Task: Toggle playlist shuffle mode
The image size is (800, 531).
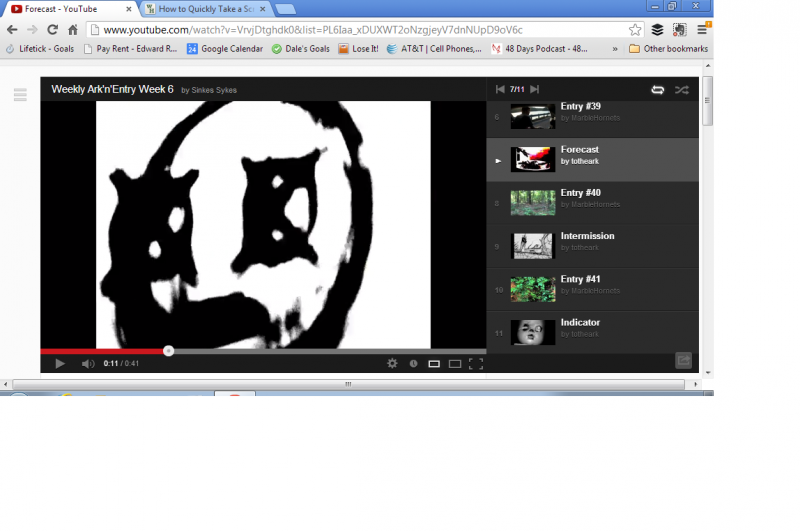Action: pos(681,90)
